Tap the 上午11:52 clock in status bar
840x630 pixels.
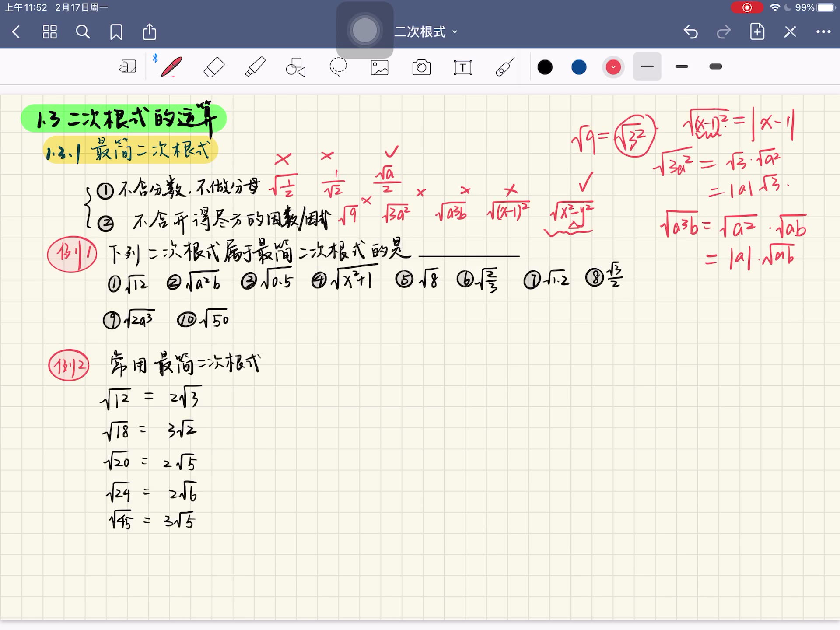tap(25, 7)
